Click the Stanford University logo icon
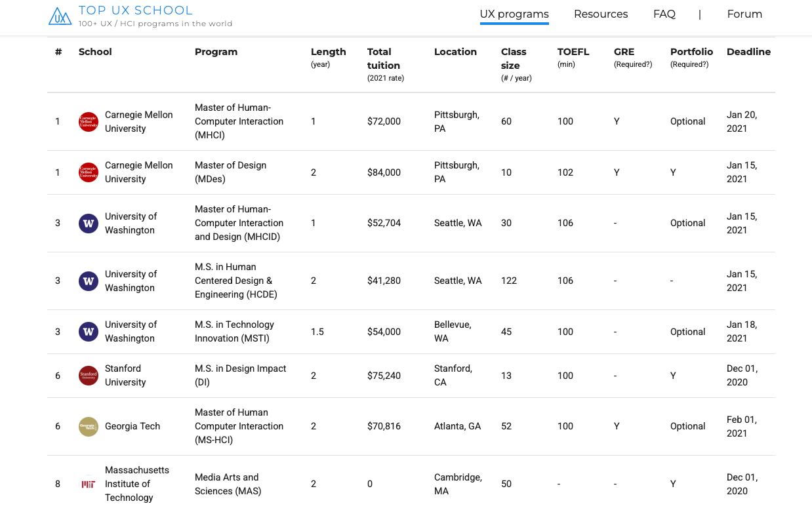This screenshot has width=812, height=512. pyautogui.click(x=88, y=376)
